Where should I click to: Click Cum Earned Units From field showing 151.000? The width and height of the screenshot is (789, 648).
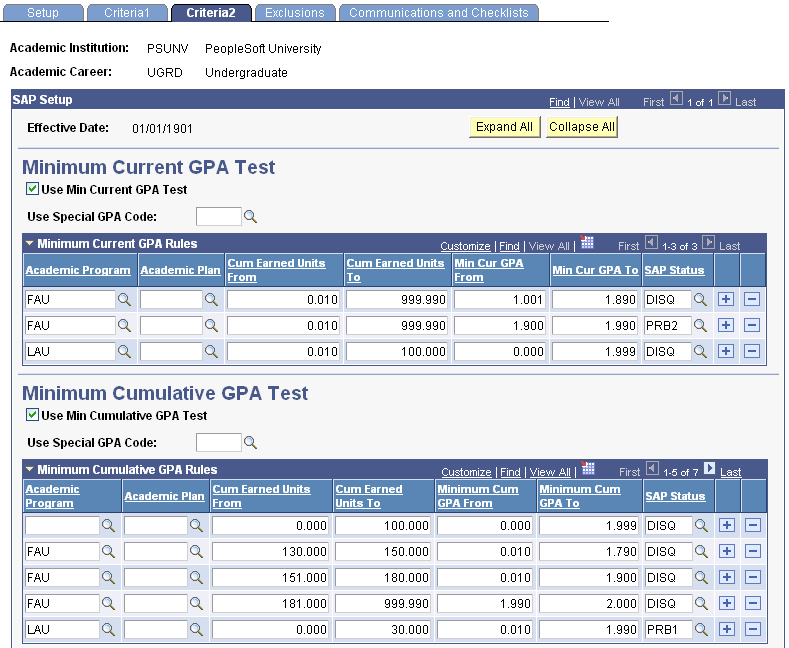coord(270,578)
